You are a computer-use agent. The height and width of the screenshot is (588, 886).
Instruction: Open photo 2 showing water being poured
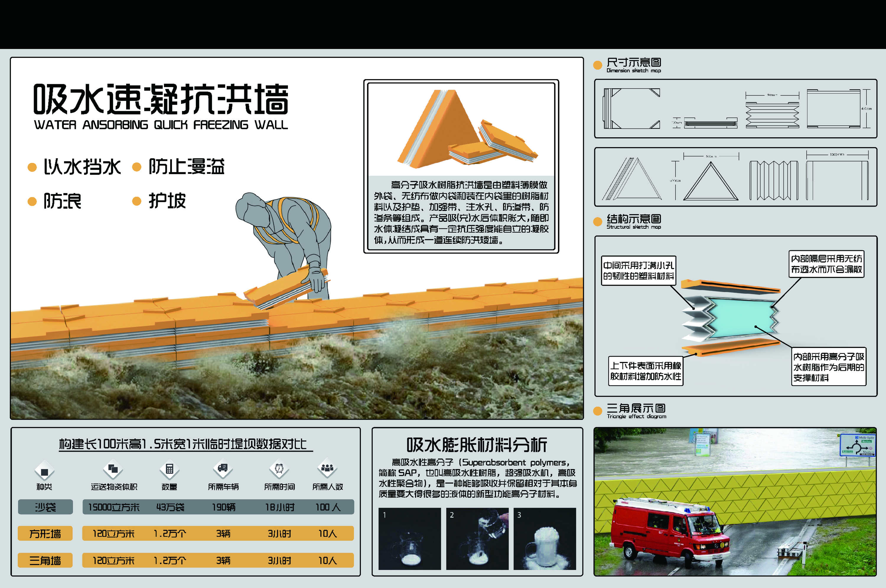tap(477, 538)
